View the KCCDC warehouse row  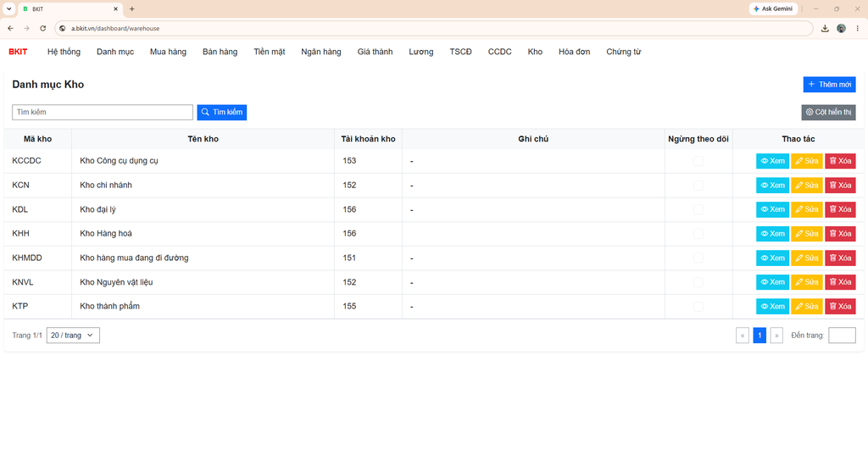[772, 161]
